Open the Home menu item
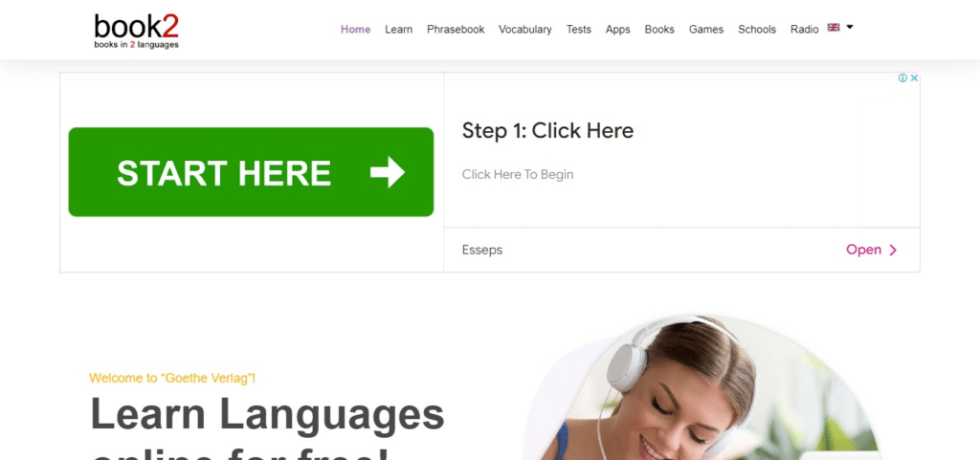Image resolution: width=980 pixels, height=460 pixels. tap(356, 30)
